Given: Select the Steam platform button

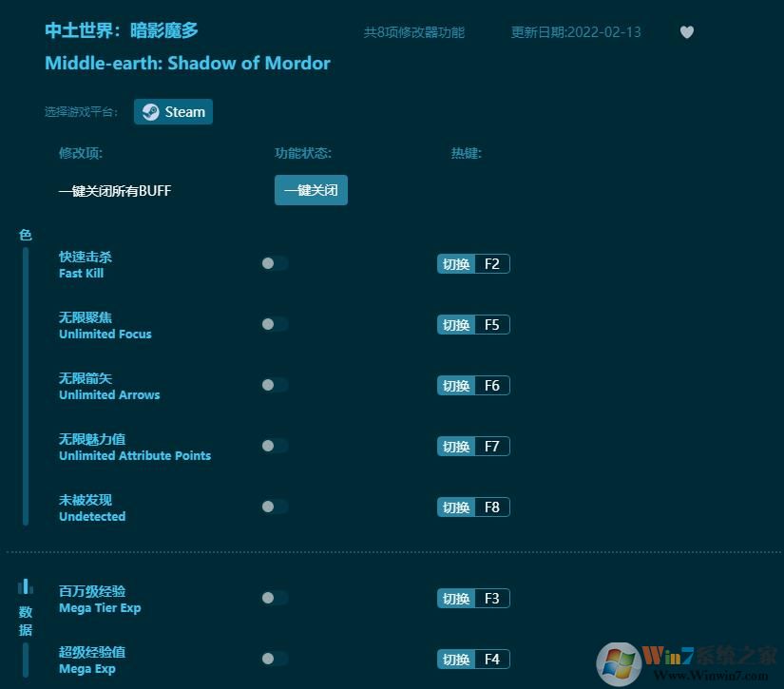Looking at the screenshot, I should pos(173,111).
